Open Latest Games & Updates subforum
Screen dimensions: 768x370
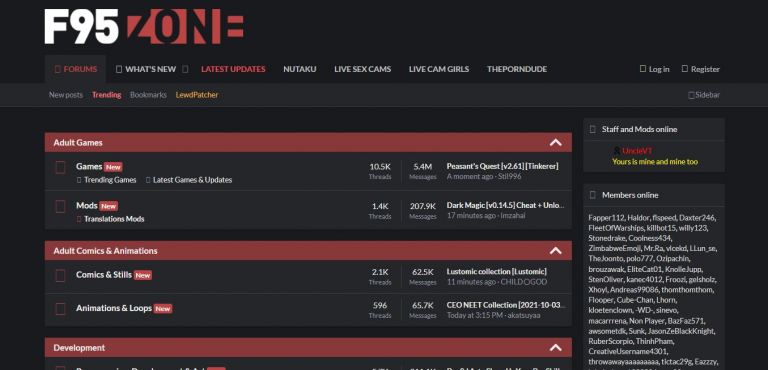tap(192, 180)
